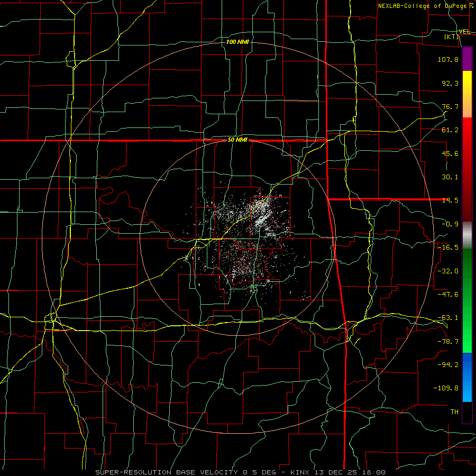Select the -78.7 velocity scale value
The width and height of the screenshot is (476, 476).
pyautogui.click(x=448, y=342)
